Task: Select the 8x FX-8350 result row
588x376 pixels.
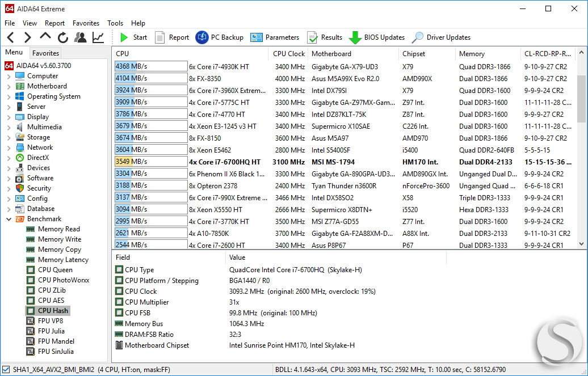Action: tap(343, 79)
